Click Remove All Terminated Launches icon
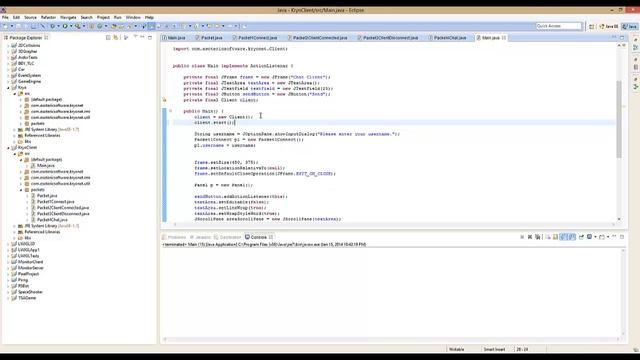640x360 pixels. [538, 237]
